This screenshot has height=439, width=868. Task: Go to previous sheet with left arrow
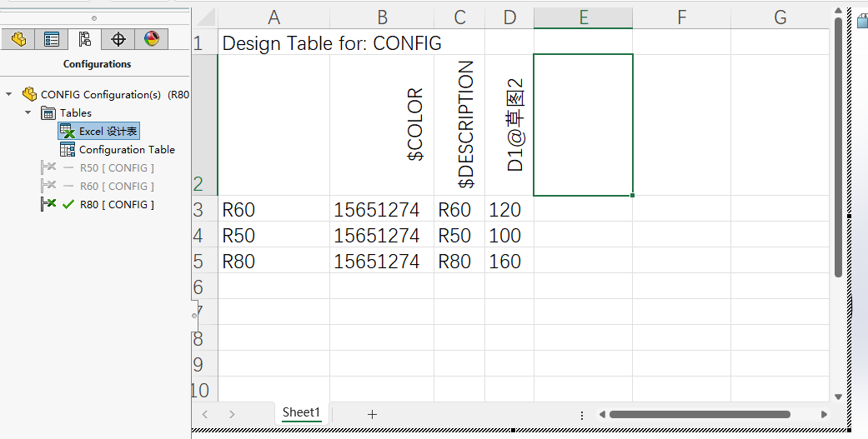pos(205,414)
